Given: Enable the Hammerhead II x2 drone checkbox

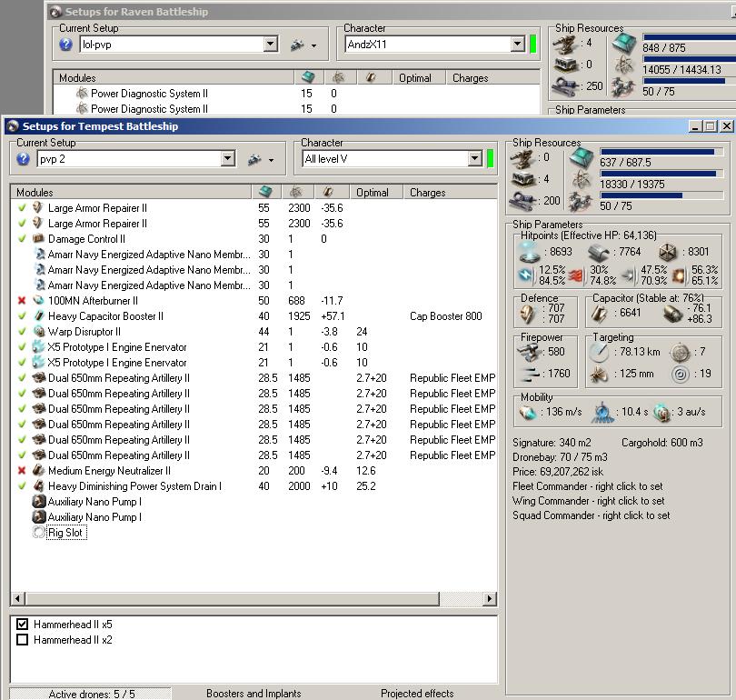Looking at the screenshot, I should tap(22, 639).
